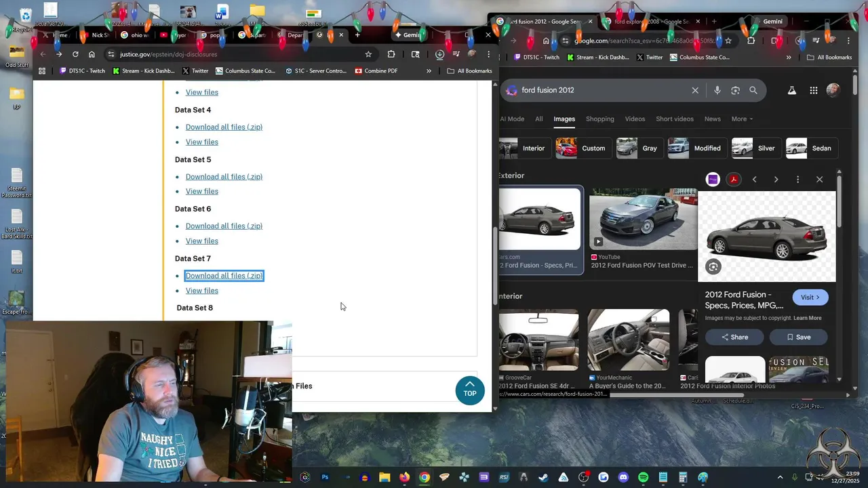This screenshot has height=488, width=868.
Task: Open Chrome menu in justice.gov window
Action: click(x=488, y=54)
